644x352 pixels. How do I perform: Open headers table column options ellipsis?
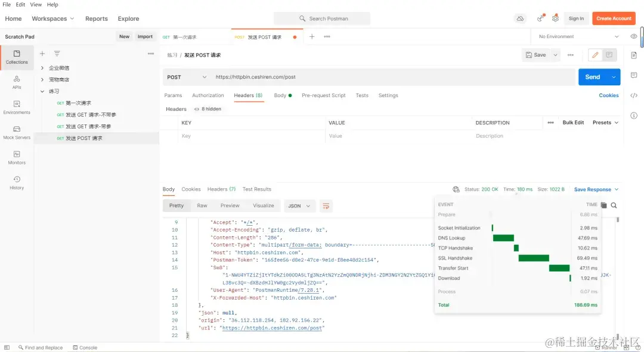(550, 123)
